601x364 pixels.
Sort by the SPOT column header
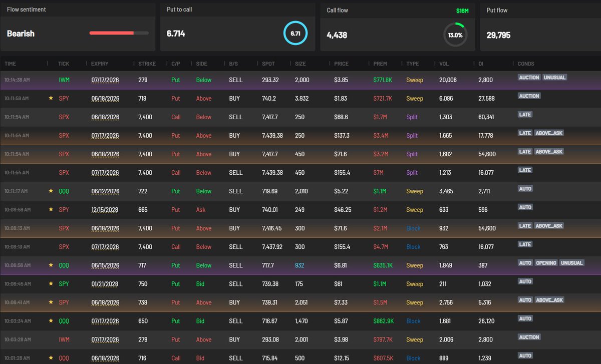(268, 64)
